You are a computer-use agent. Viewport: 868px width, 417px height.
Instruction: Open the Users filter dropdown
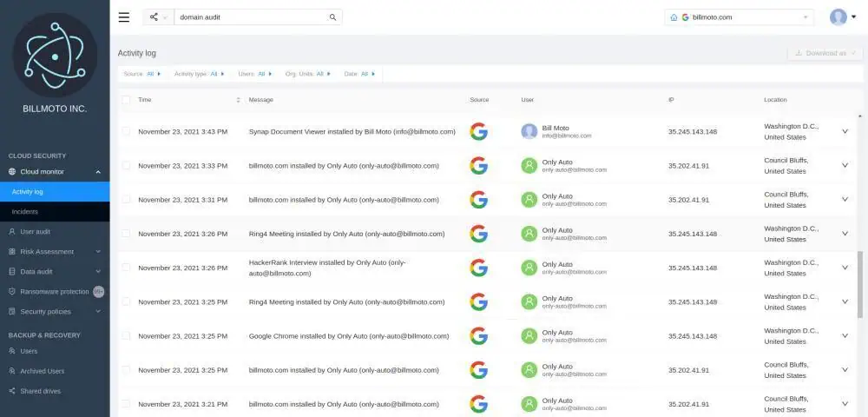pyautogui.click(x=255, y=74)
